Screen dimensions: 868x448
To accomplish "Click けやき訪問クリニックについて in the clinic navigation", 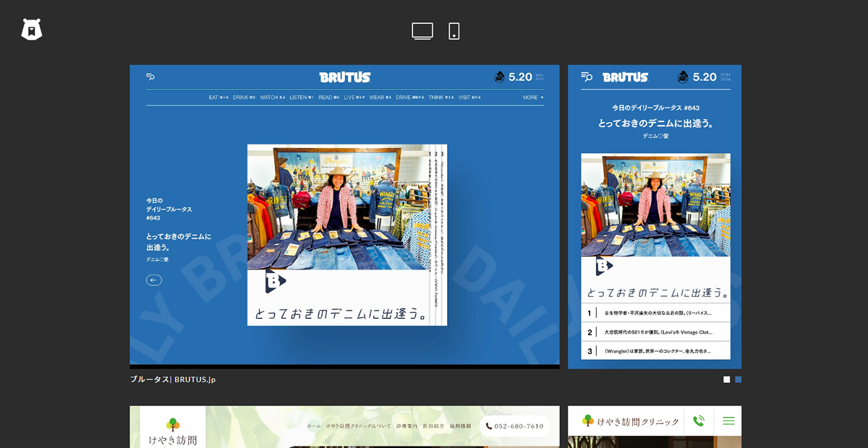I will [358, 426].
